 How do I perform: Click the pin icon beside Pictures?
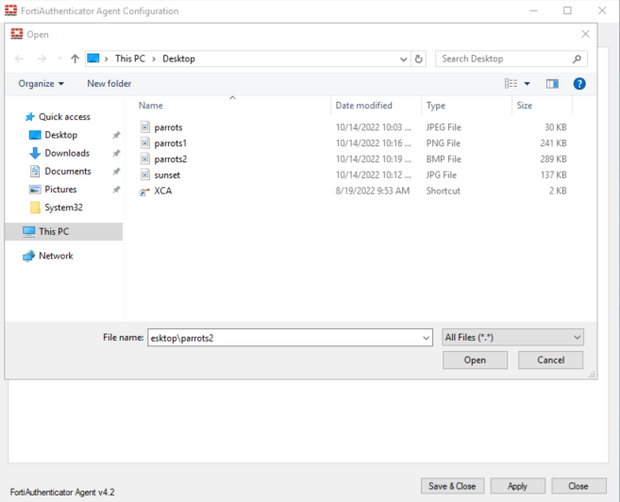pos(116,190)
